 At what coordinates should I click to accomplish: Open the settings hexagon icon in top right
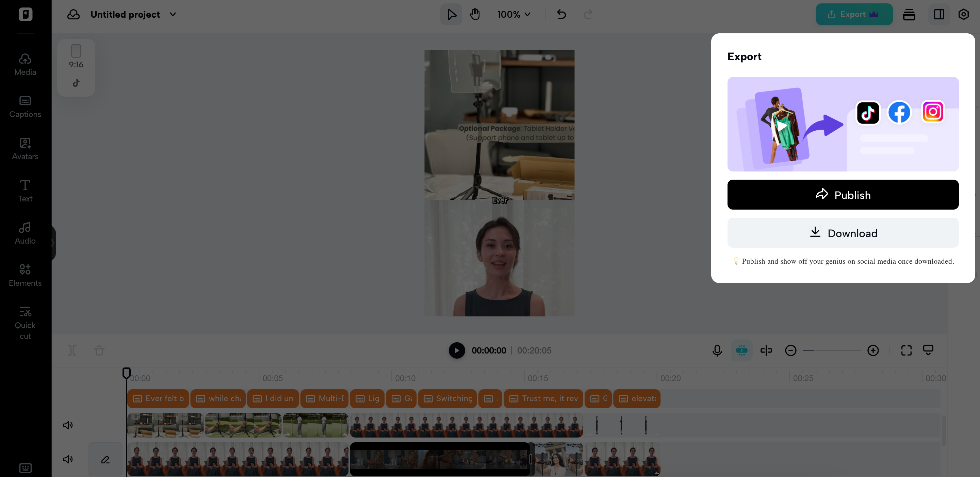tap(963, 14)
